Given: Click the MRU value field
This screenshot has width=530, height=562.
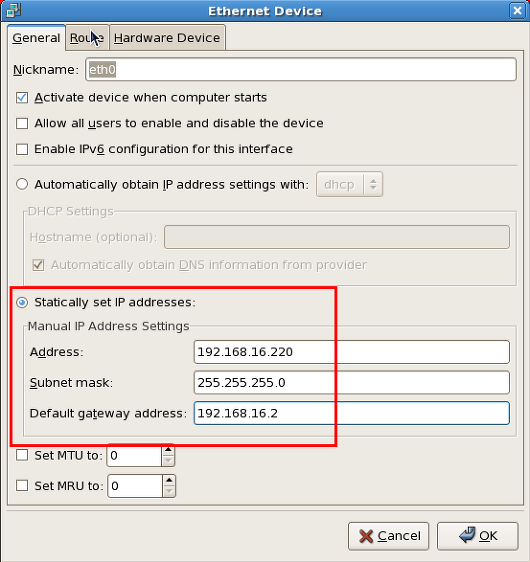Looking at the screenshot, I should [x=135, y=486].
